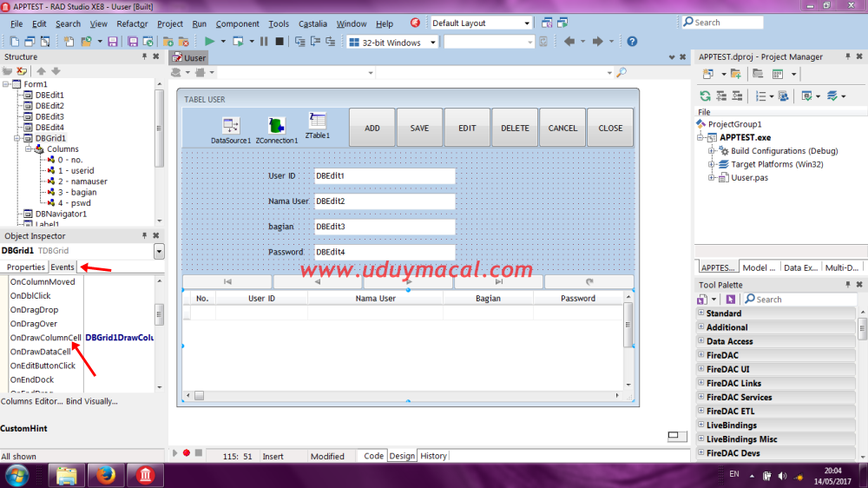
Task: Switch to the History tab
Action: pyautogui.click(x=433, y=456)
